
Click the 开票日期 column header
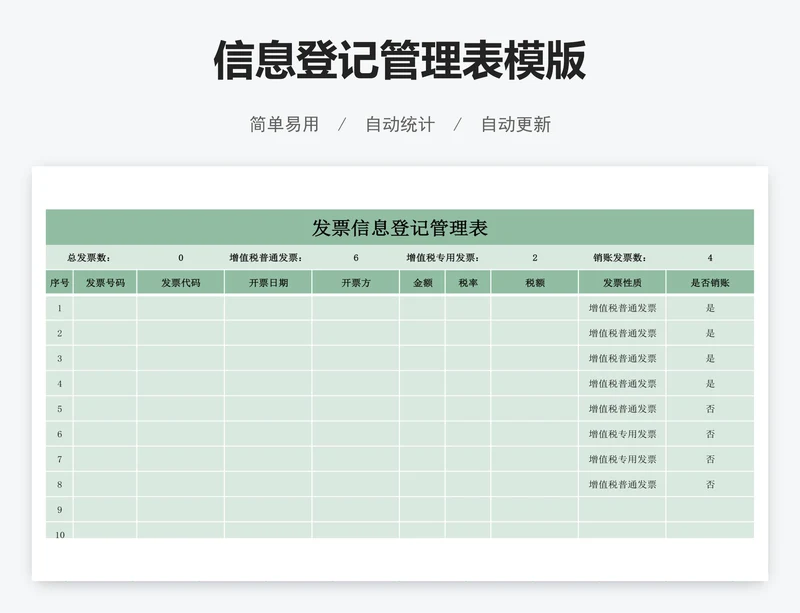(x=268, y=283)
